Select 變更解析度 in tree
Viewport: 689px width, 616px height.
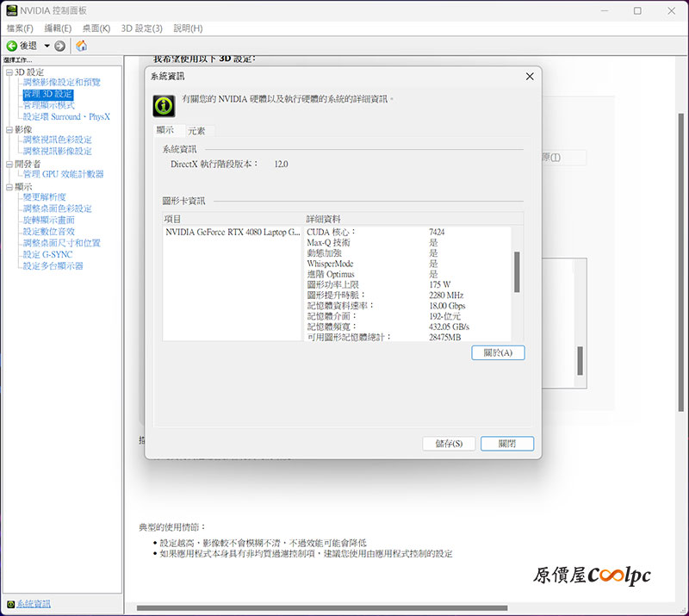tap(45, 197)
